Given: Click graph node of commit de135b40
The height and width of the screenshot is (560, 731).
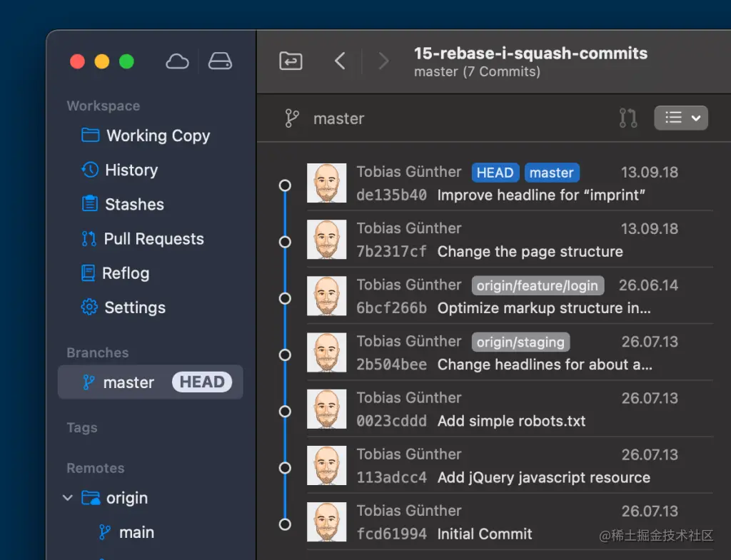Looking at the screenshot, I should click(x=285, y=185).
